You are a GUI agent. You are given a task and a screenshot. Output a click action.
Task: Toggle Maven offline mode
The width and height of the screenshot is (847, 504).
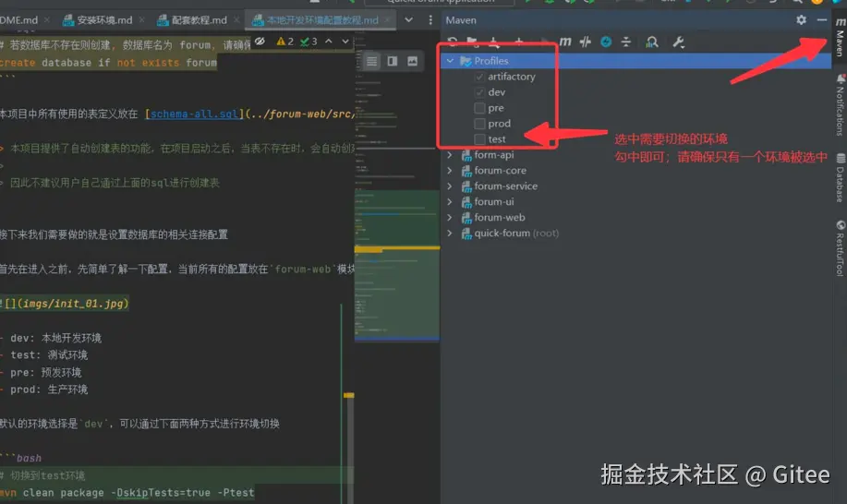pyautogui.click(x=586, y=42)
